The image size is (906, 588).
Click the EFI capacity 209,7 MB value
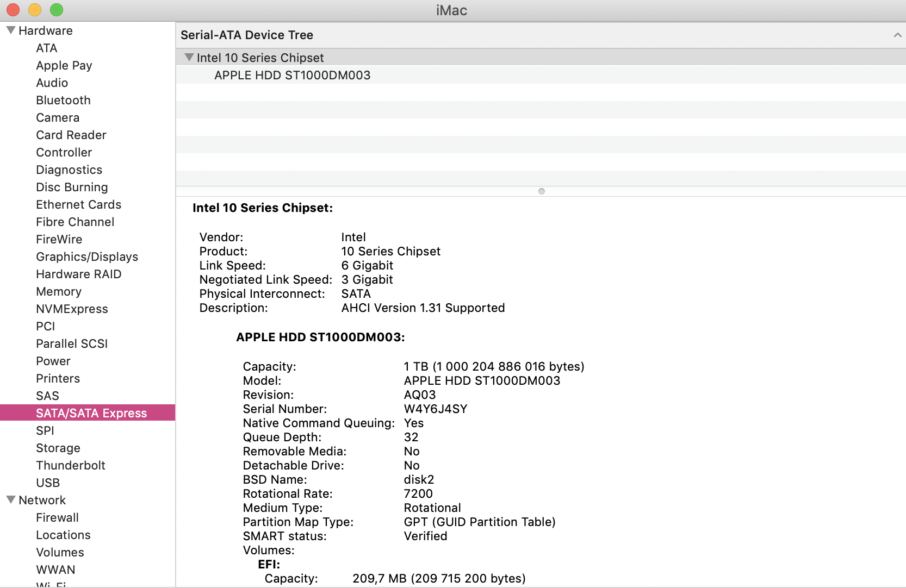coord(439,578)
